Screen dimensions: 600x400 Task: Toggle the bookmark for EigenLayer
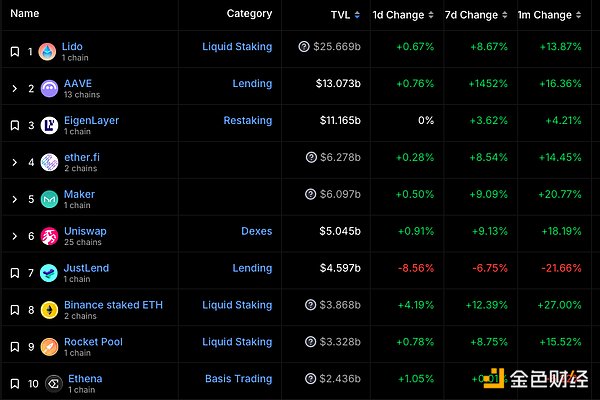(14, 126)
